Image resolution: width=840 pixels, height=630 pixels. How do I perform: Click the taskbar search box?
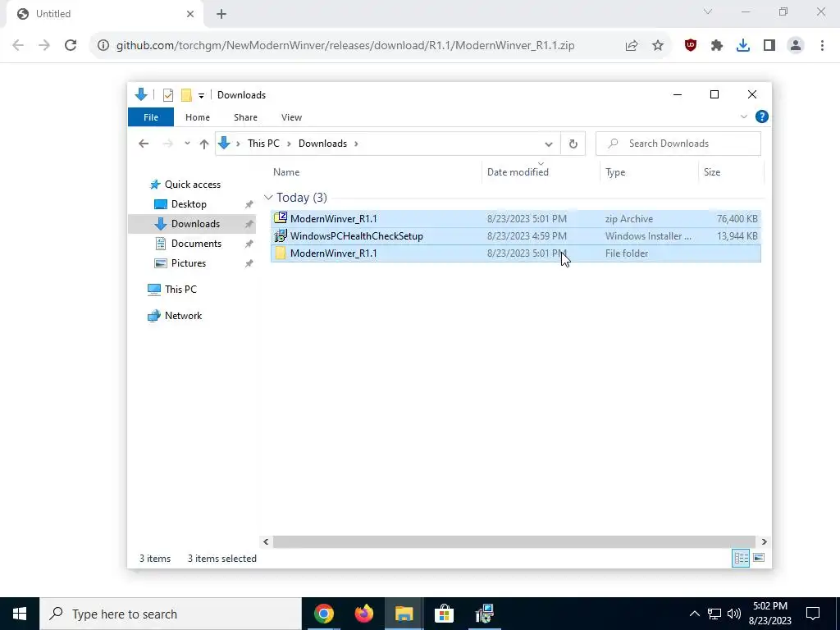171,614
